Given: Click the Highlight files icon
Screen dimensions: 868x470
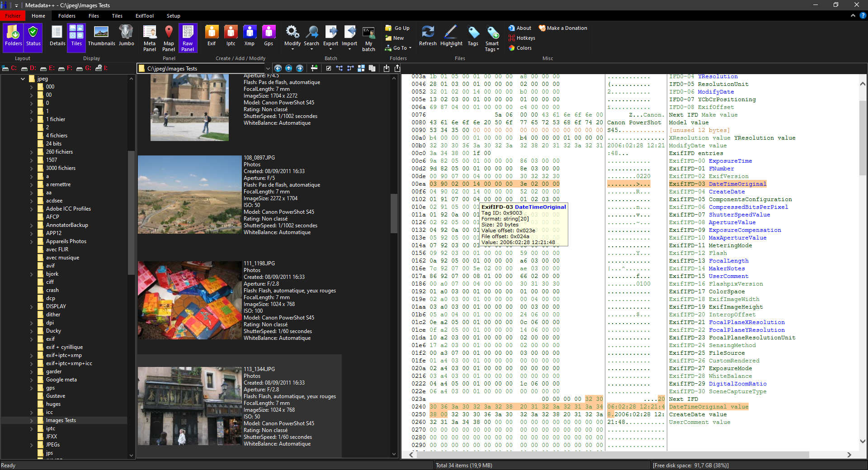Looking at the screenshot, I should (x=451, y=36).
